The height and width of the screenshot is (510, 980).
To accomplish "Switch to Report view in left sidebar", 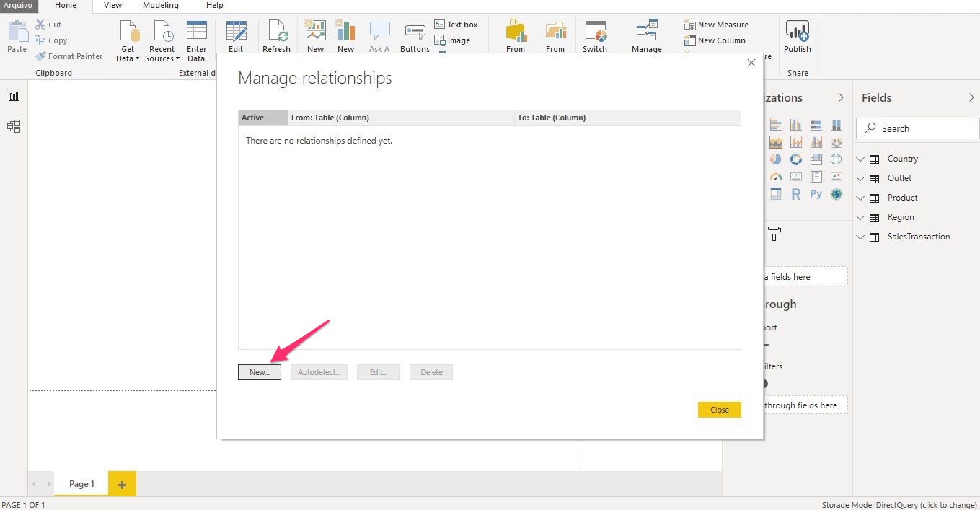I will [14, 96].
